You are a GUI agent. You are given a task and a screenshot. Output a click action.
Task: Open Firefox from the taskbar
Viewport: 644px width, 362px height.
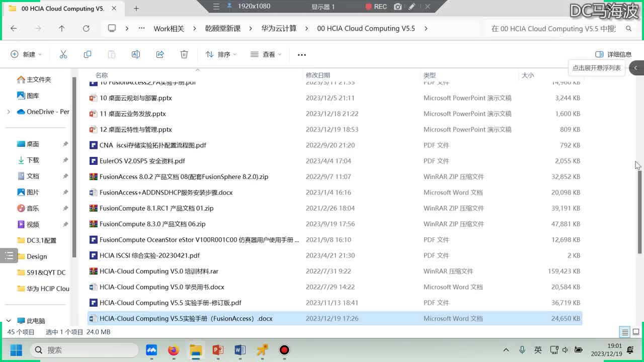click(x=174, y=350)
